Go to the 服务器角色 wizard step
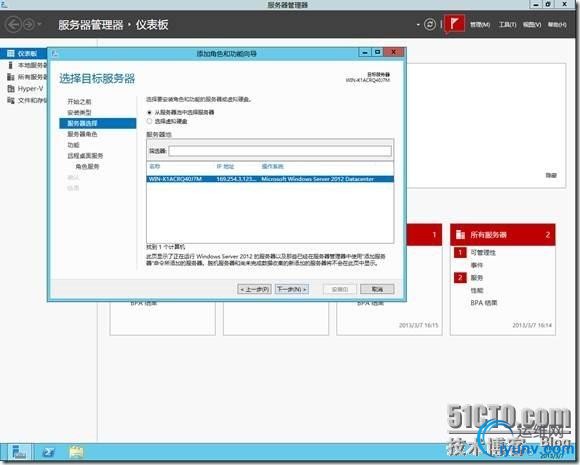This screenshot has height=465, width=580. pyautogui.click(x=82, y=134)
